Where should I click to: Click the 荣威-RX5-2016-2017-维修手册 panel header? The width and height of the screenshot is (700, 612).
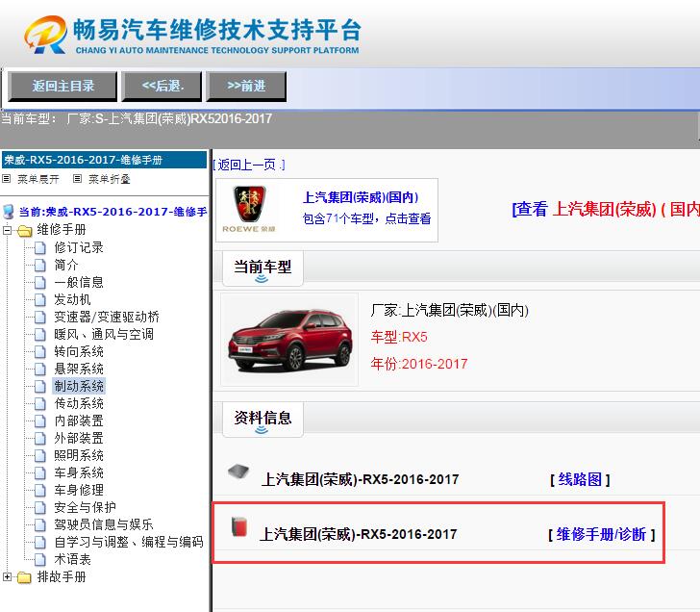pyautogui.click(x=105, y=160)
